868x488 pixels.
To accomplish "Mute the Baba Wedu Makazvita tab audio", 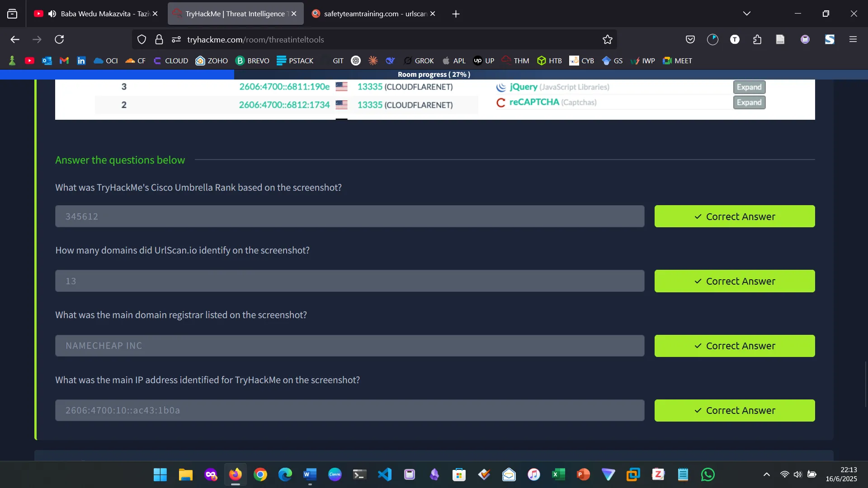I will click(52, 14).
